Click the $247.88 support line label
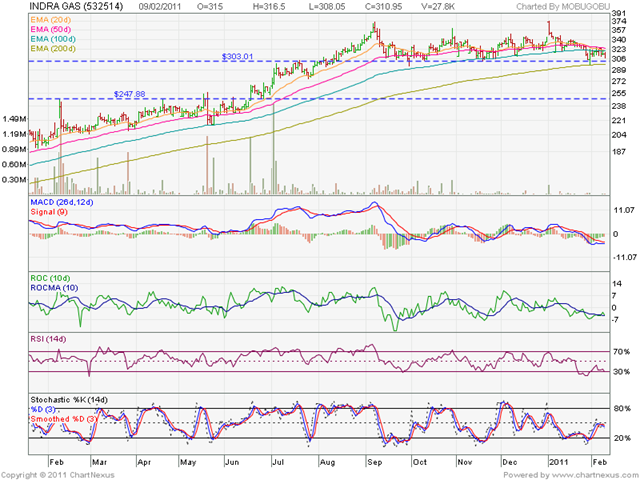The width and height of the screenshot is (640, 480). pos(129,94)
